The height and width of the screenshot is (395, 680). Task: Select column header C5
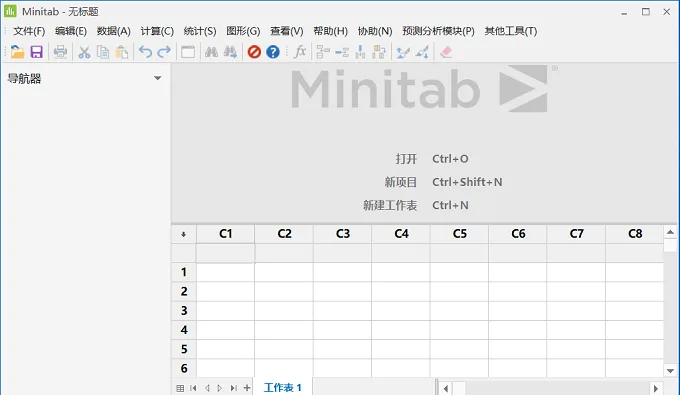460,234
